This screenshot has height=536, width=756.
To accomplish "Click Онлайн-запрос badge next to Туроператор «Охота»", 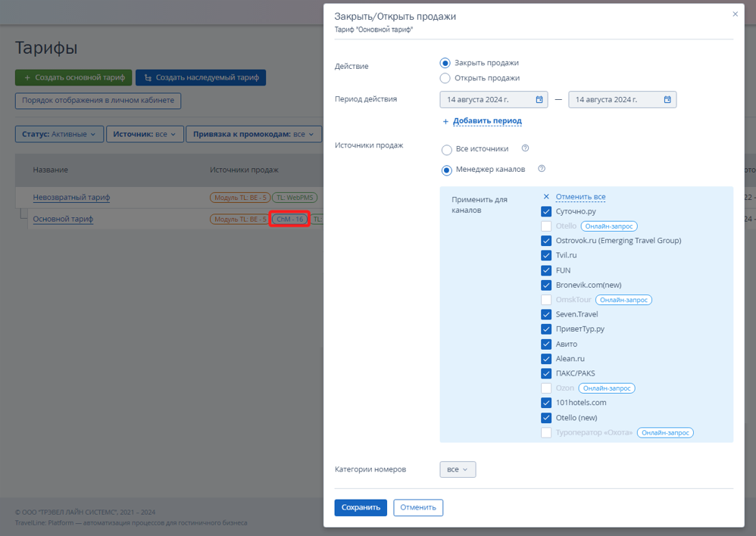I will coord(665,433).
